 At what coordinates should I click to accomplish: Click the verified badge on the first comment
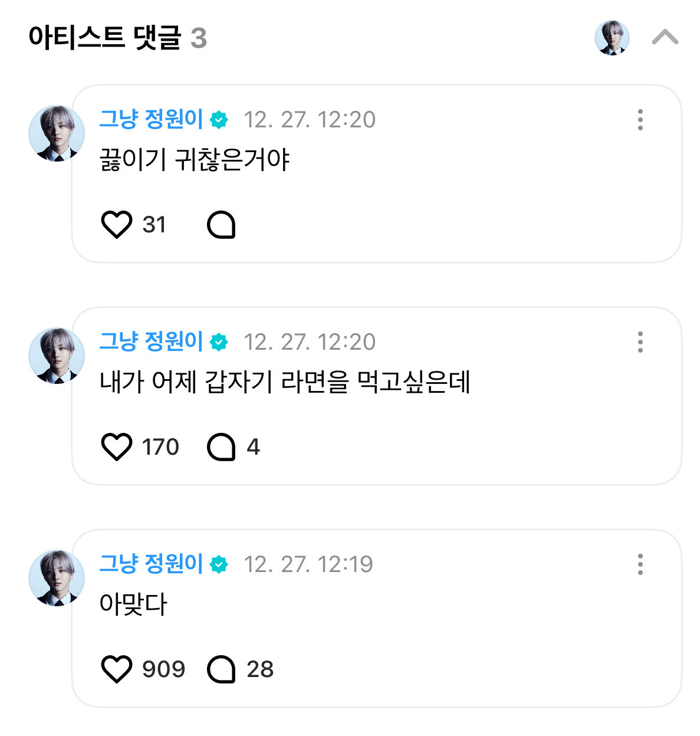(x=219, y=120)
